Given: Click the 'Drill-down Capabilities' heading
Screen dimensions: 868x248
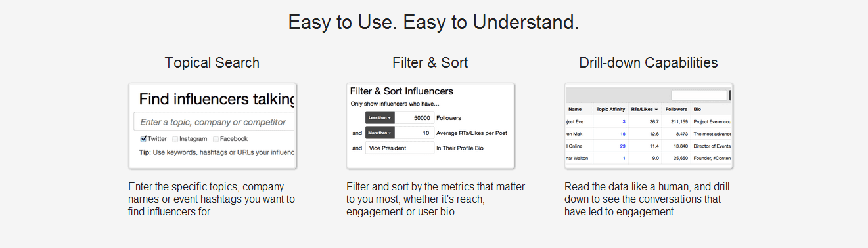Looking at the screenshot, I should (x=649, y=63).
